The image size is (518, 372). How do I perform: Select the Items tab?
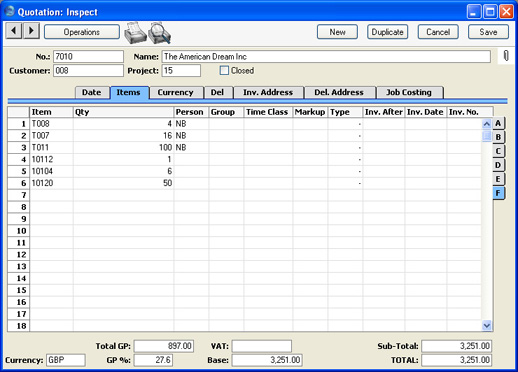click(x=129, y=92)
